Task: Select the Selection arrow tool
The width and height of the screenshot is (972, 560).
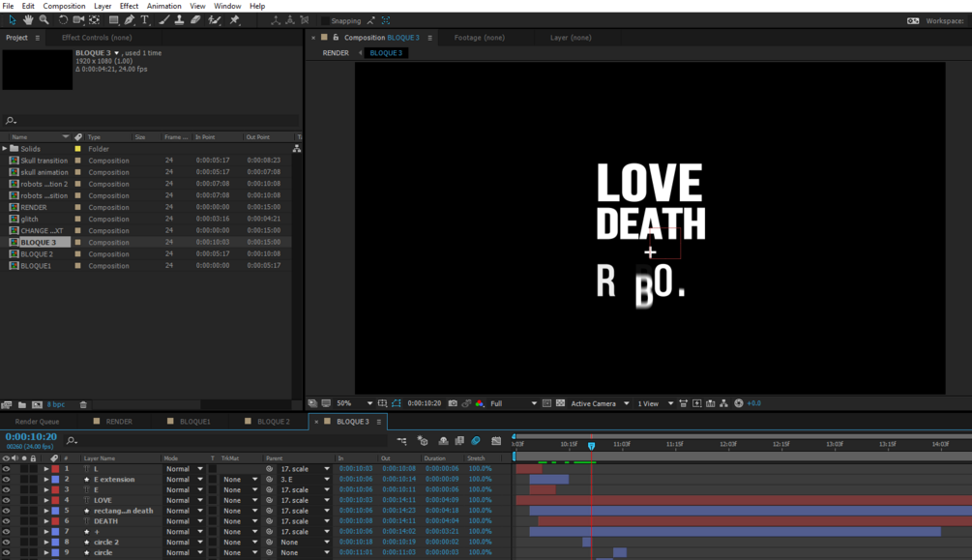Action: [12, 20]
